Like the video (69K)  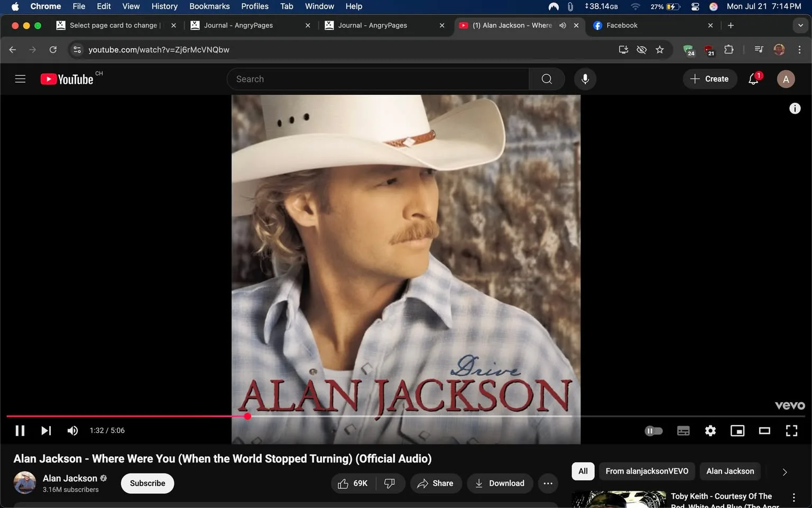point(353,483)
